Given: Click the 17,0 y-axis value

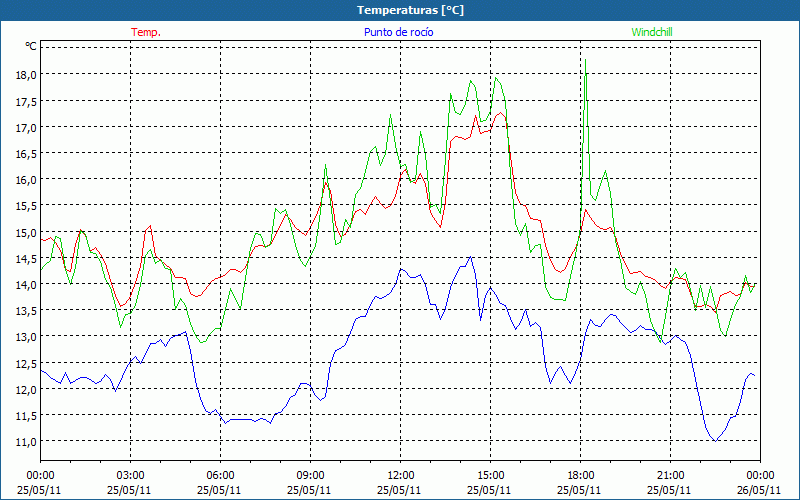Looking at the screenshot, I should pyautogui.click(x=27, y=127).
